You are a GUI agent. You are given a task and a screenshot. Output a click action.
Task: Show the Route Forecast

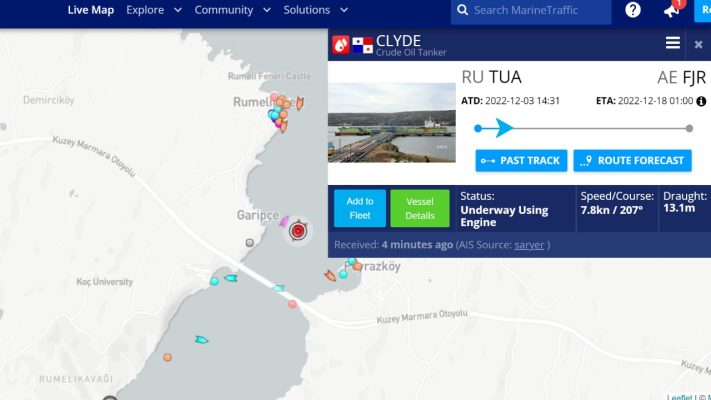point(632,161)
